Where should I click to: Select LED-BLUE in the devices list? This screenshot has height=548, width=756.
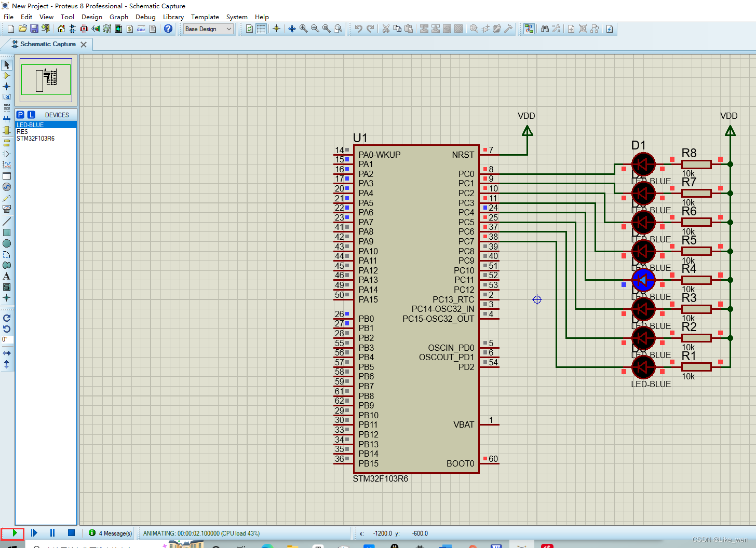(x=46, y=125)
